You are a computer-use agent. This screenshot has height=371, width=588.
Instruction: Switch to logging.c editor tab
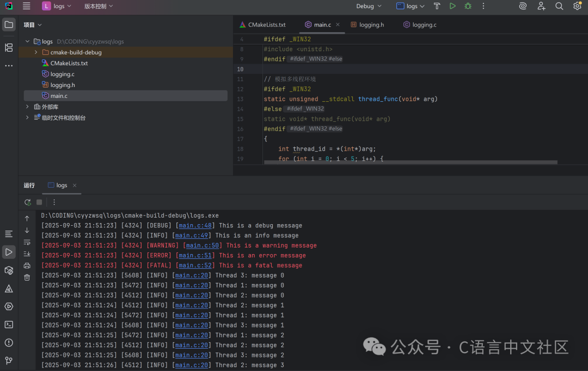tap(420, 24)
